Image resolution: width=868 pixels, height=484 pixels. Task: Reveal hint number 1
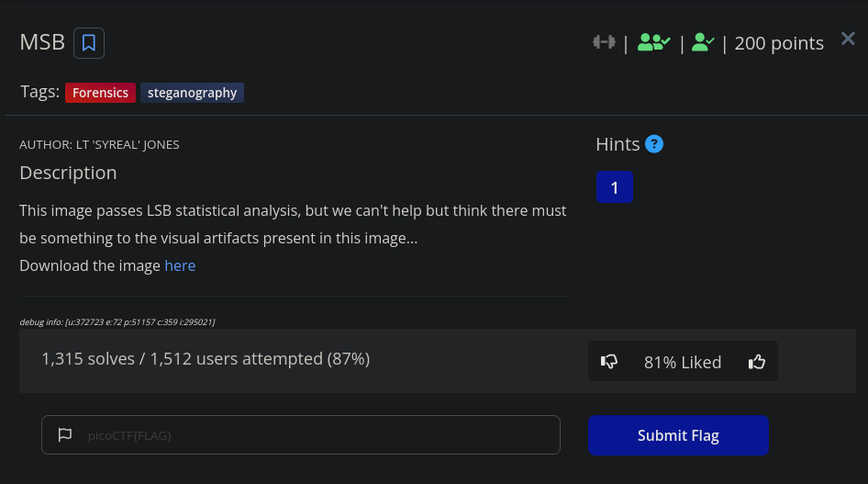(x=615, y=187)
